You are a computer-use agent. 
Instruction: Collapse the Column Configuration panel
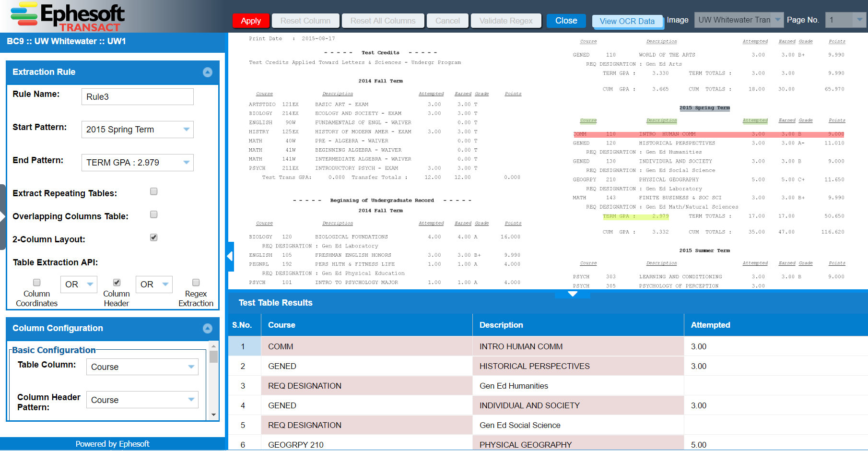(x=207, y=328)
